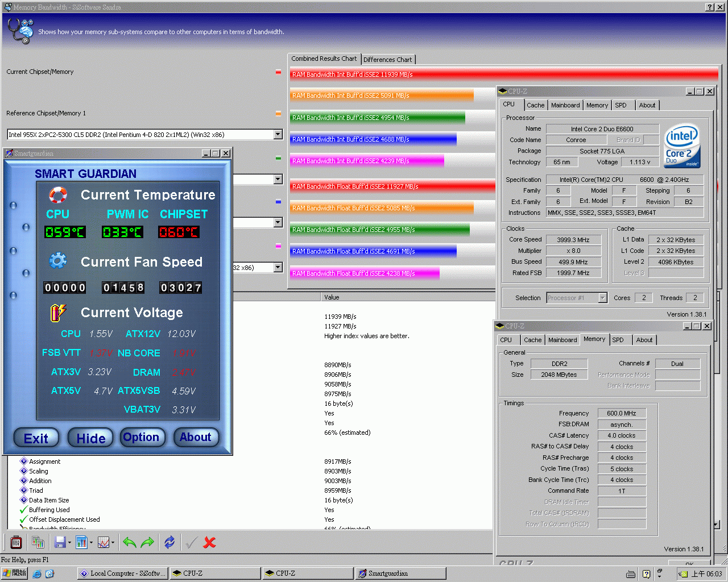This screenshot has height=582, width=728.
Task: Click the Assignment row diamond icon
Action: pyautogui.click(x=24, y=461)
